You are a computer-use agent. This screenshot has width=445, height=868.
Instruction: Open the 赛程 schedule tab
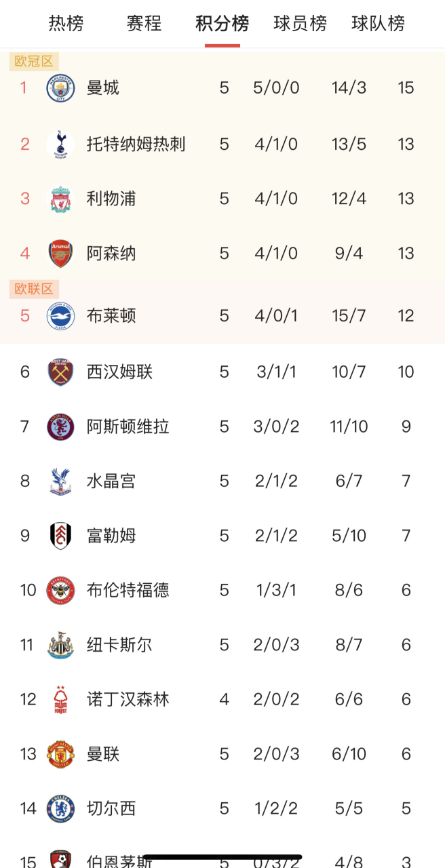143,23
